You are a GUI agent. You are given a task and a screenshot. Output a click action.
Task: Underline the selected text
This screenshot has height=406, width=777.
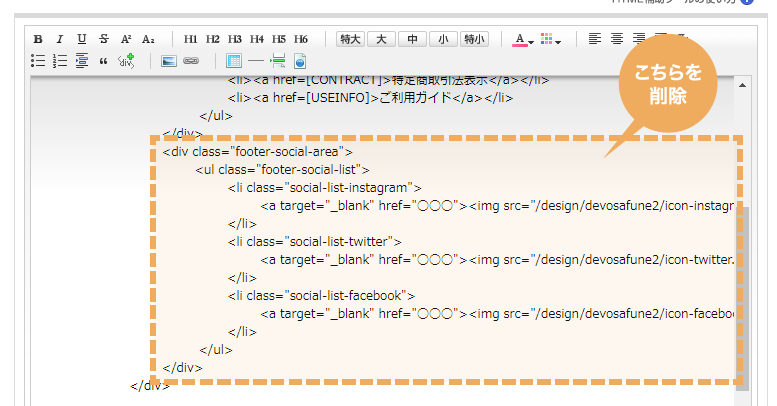pos(82,39)
